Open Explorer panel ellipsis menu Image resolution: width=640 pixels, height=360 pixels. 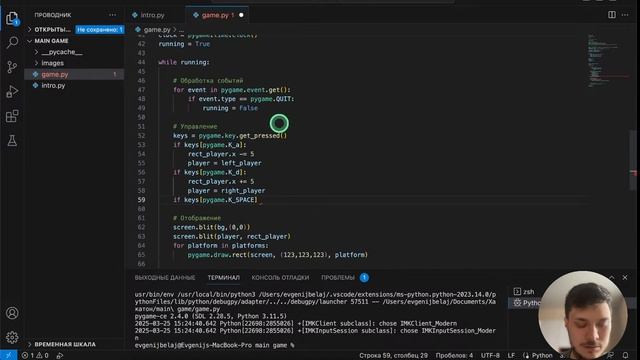point(112,15)
